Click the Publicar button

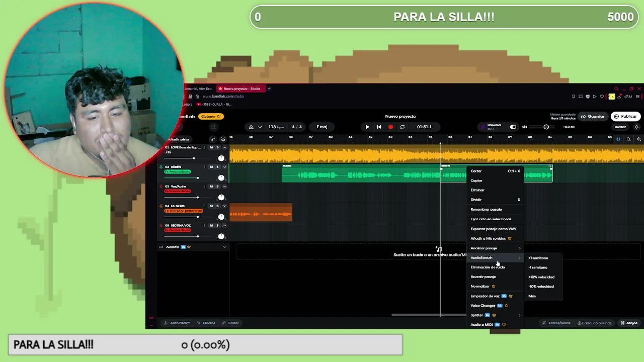point(625,116)
